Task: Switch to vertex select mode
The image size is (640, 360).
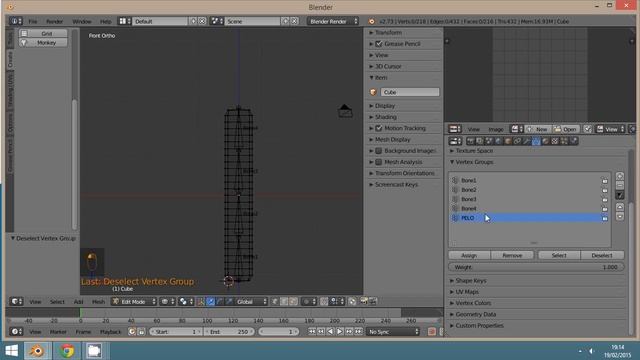Action: [x=275, y=302]
